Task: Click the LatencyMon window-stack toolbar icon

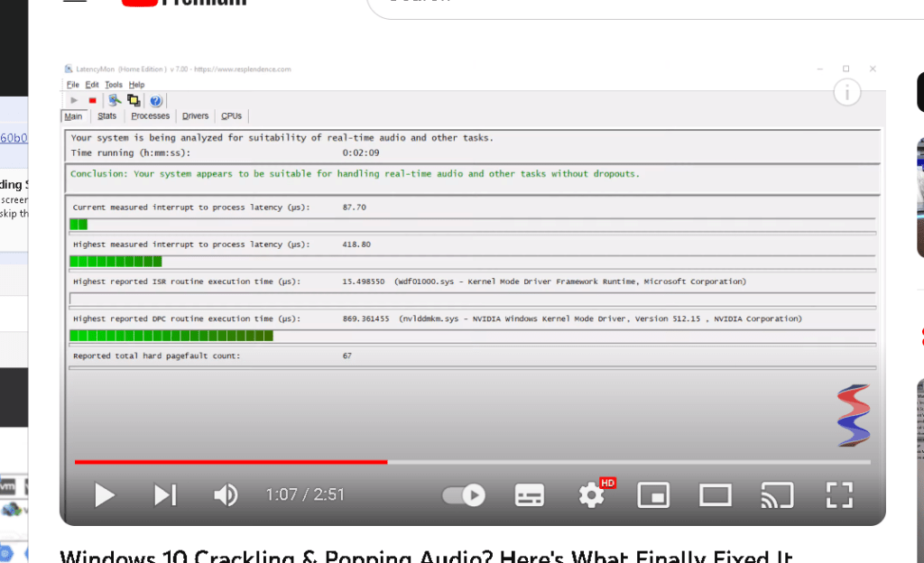Action: [134, 100]
